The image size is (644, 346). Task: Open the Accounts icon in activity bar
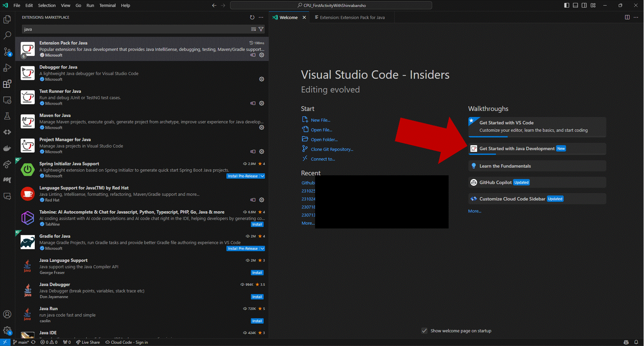click(7, 314)
